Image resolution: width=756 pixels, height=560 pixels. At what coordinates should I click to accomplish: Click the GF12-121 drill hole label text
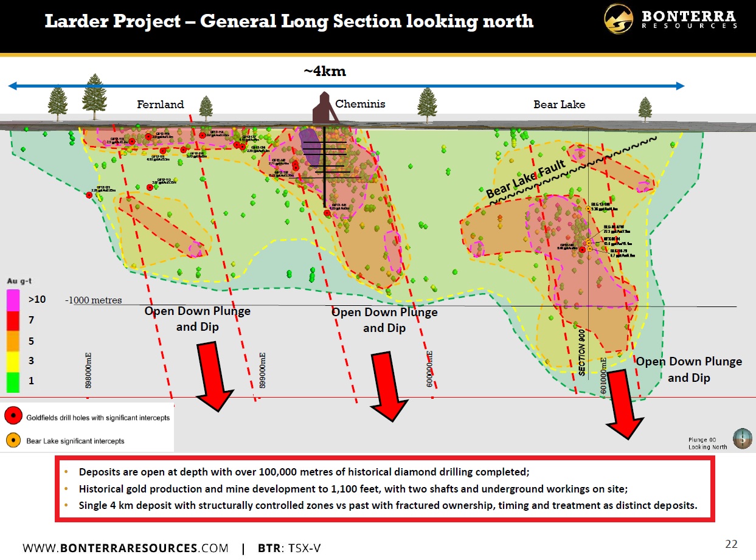tap(103, 188)
